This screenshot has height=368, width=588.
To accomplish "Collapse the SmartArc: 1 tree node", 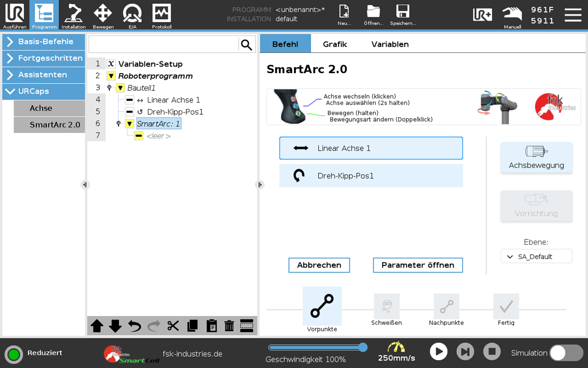I will [x=129, y=124].
